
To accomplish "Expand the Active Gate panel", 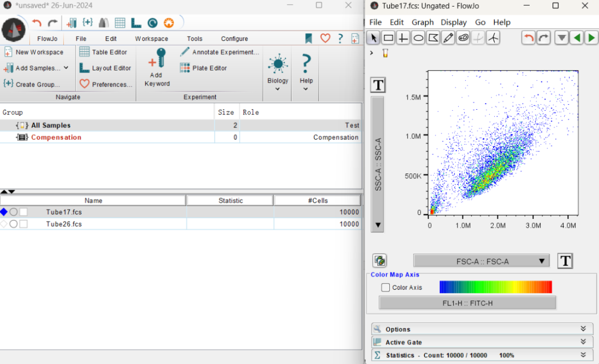I will (x=482, y=342).
